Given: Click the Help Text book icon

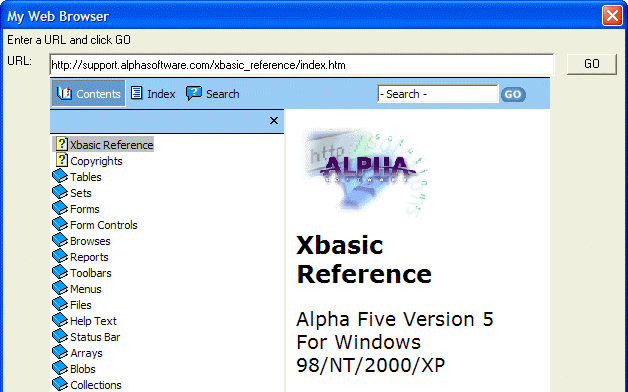Looking at the screenshot, I should 60,320.
